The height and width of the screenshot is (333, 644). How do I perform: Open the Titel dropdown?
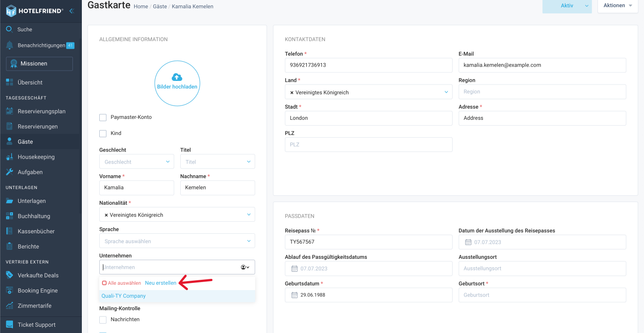[217, 162]
